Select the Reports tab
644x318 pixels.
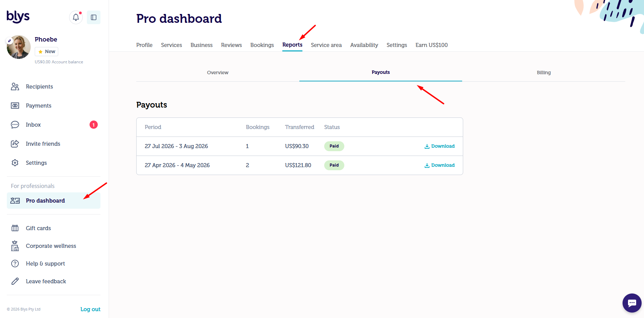(x=292, y=45)
